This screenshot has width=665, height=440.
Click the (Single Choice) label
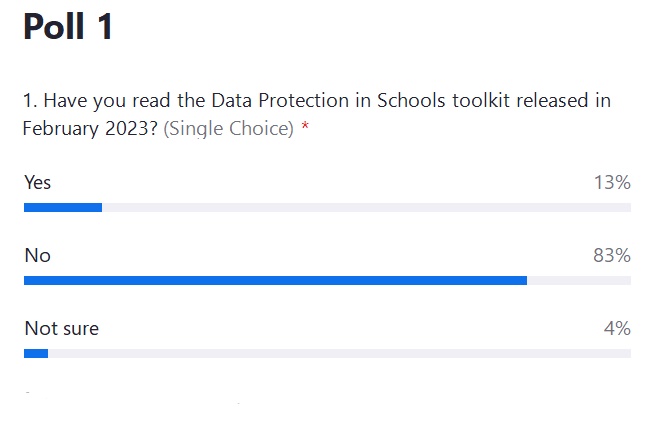pyautogui.click(x=229, y=129)
